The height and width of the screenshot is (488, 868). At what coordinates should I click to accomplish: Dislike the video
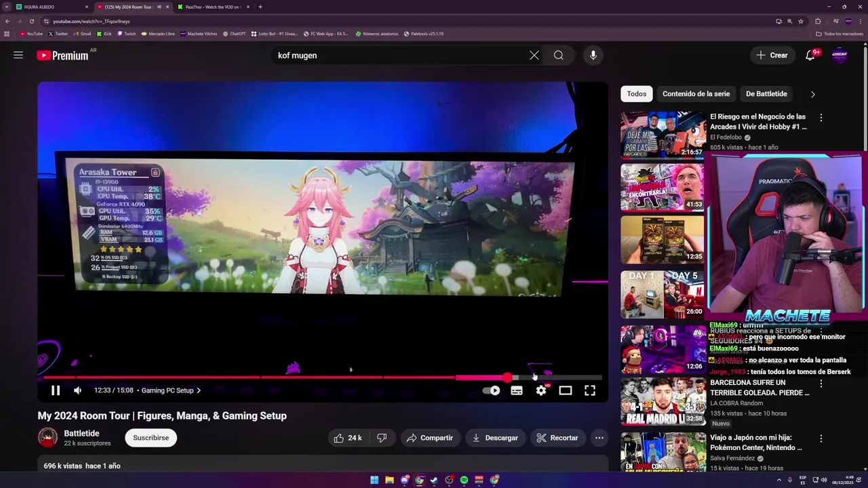click(382, 438)
